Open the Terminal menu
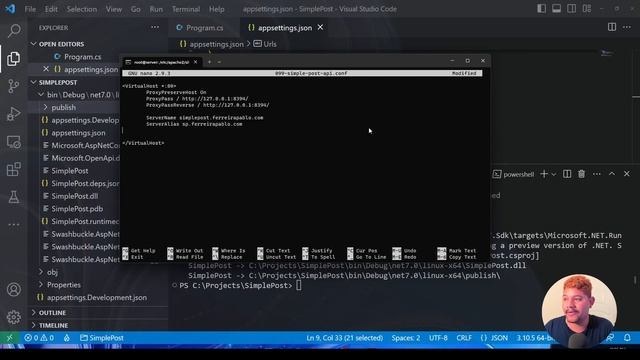 (186, 9)
